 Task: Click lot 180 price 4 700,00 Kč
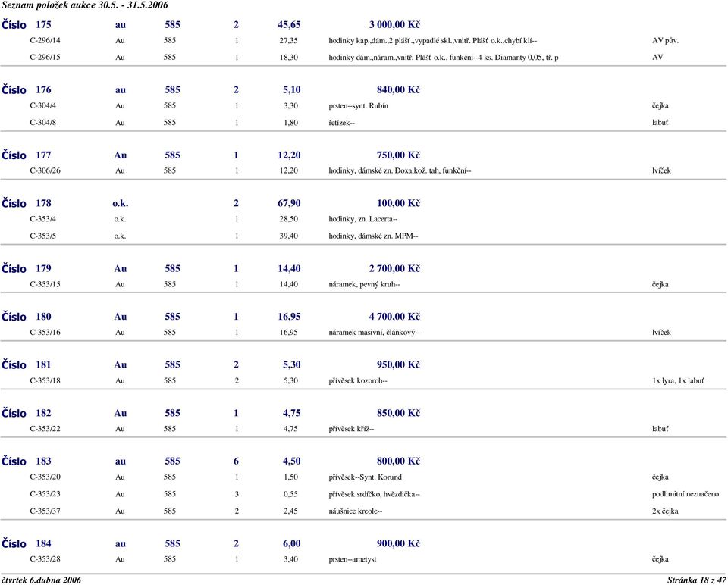coord(394,316)
